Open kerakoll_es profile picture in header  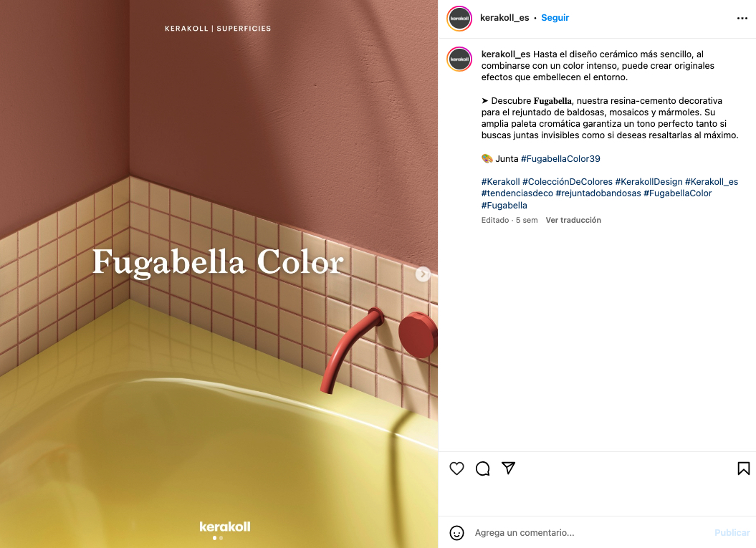click(x=459, y=19)
